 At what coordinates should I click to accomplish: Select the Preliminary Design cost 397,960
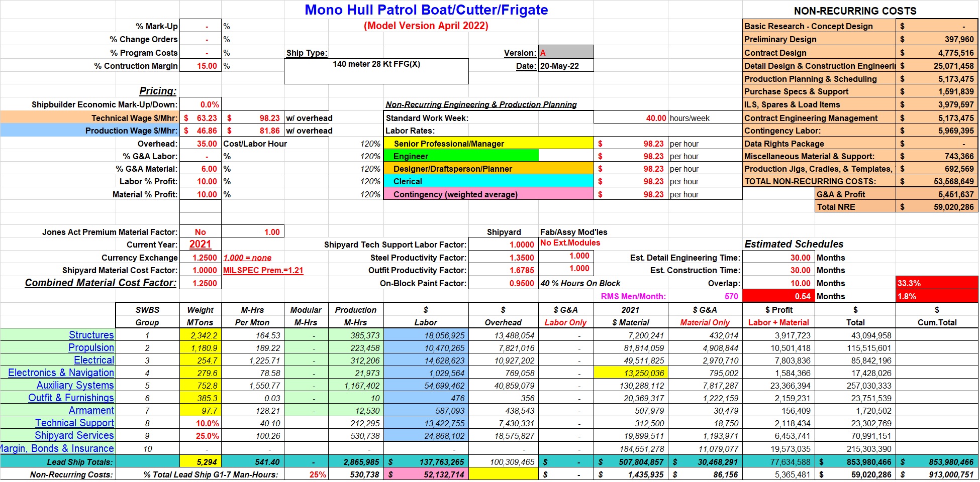pos(937,39)
